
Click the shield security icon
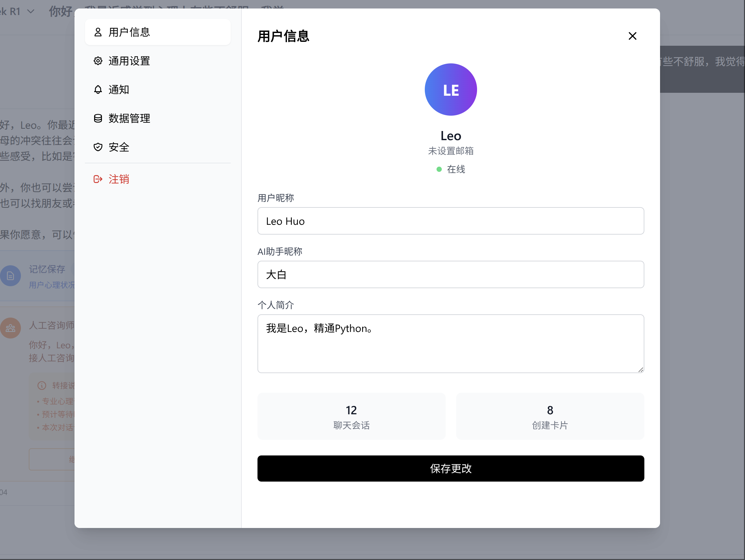click(98, 147)
